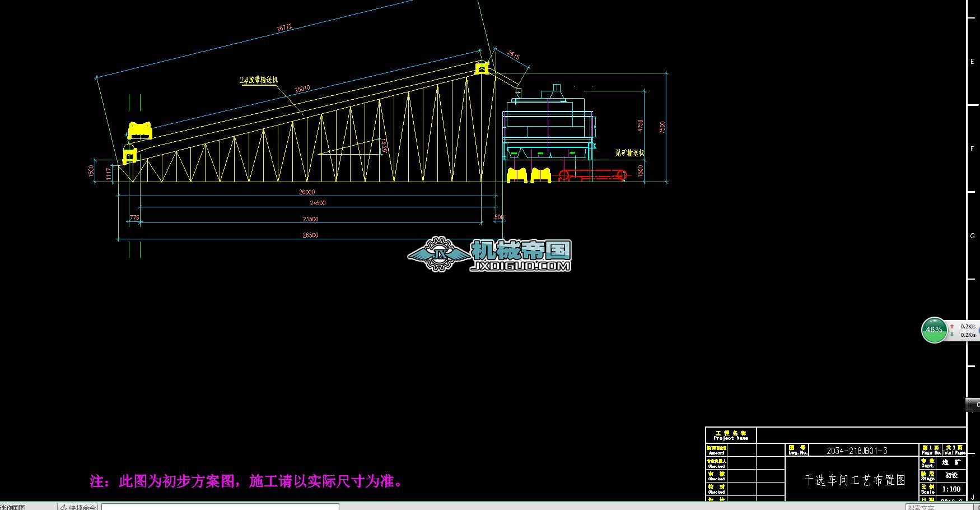
Task: Click the 4750 vertical dimension text
Action: (x=641, y=126)
